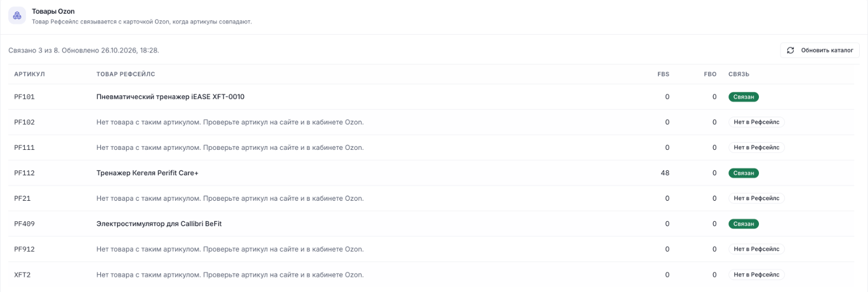Click the Ozon products section icon

[17, 16]
